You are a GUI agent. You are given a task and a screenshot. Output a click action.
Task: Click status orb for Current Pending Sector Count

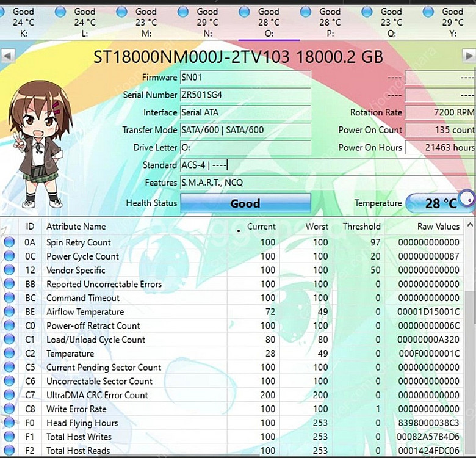tap(9, 367)
